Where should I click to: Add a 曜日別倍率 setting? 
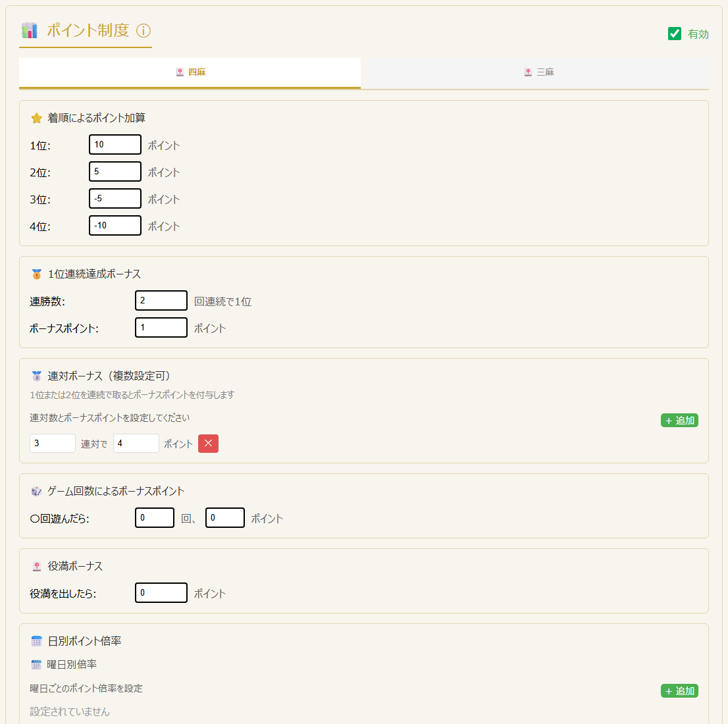(679, 690)
